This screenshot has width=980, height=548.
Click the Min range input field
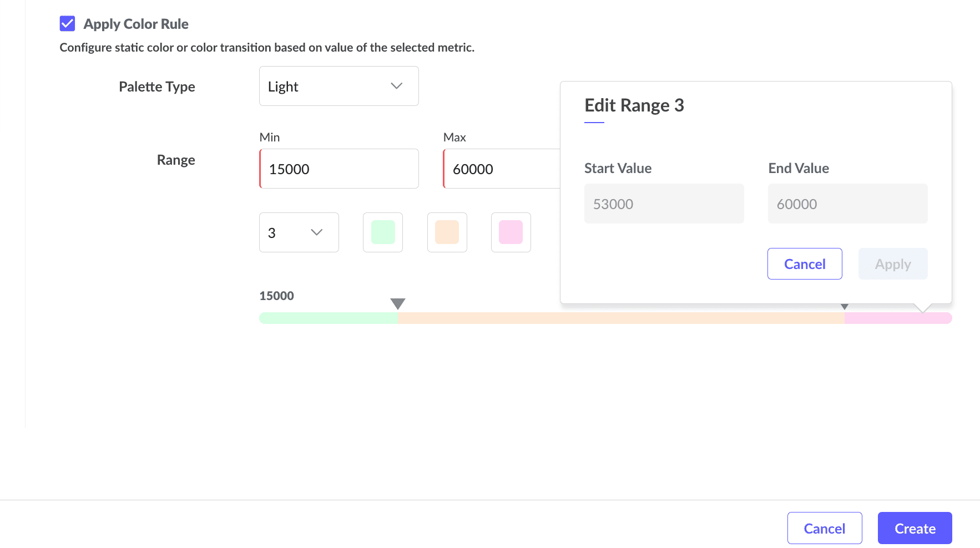coord(339,169)
